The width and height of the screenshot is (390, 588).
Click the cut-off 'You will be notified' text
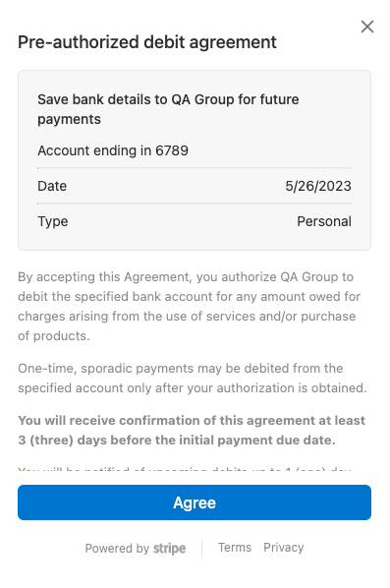pos(185,469)
